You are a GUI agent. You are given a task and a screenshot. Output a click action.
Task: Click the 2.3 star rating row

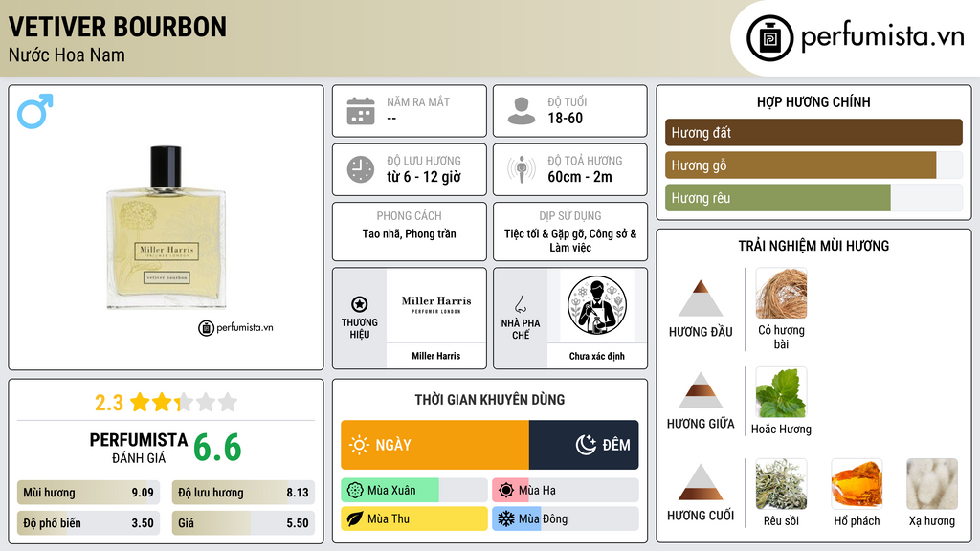(167, 403)
